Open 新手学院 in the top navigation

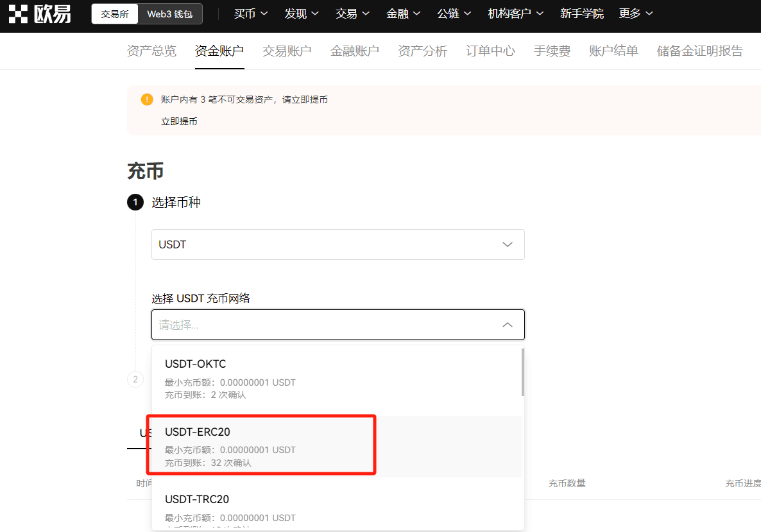click(581, 14)
